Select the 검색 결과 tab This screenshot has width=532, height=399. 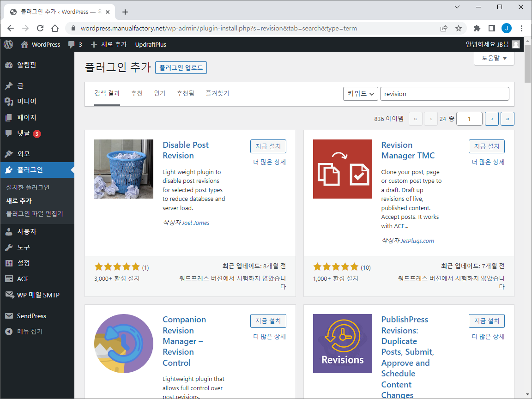(107, 93)
